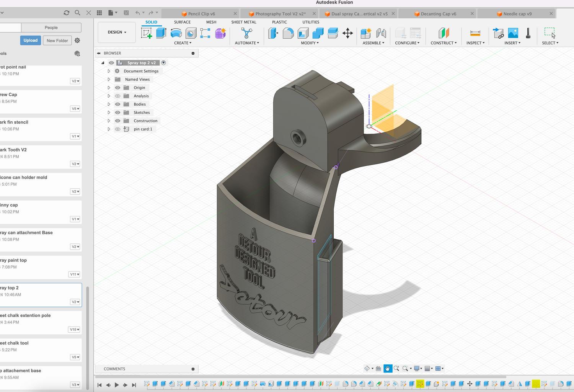Open Insert McMaster-Carr component icon
Screen dimensions: 574x392
point(528,33)
